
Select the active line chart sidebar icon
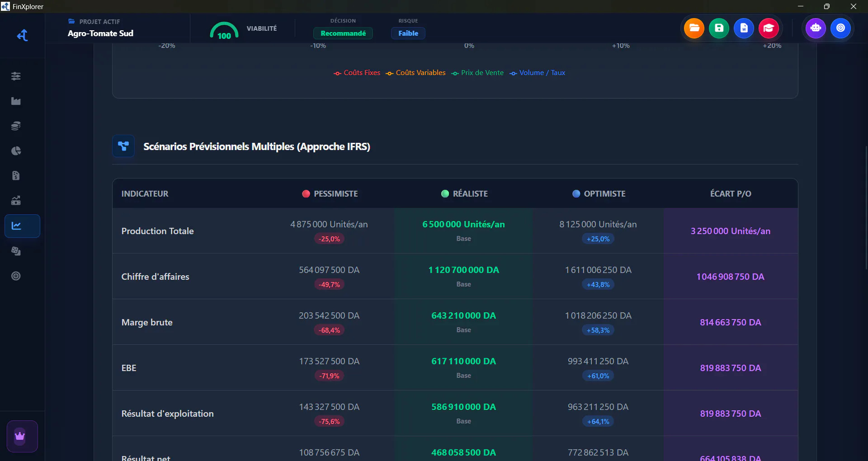click(22, 226)
